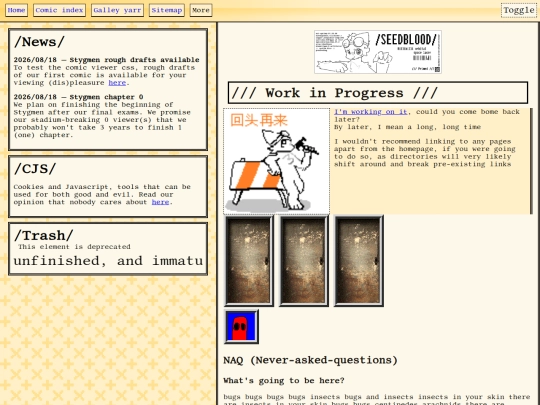Click the construction barrier mascot image

point(277,161)
